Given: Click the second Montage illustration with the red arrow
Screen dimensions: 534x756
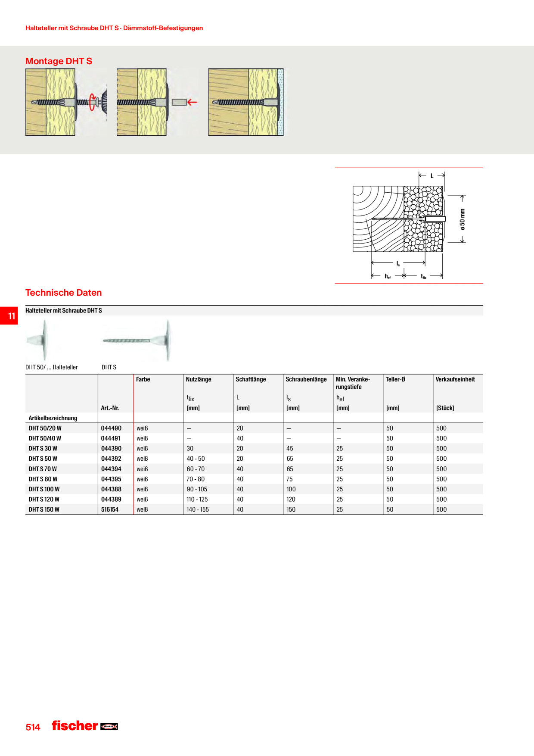Looking at the screenshot, I should (x=157, y=102).
